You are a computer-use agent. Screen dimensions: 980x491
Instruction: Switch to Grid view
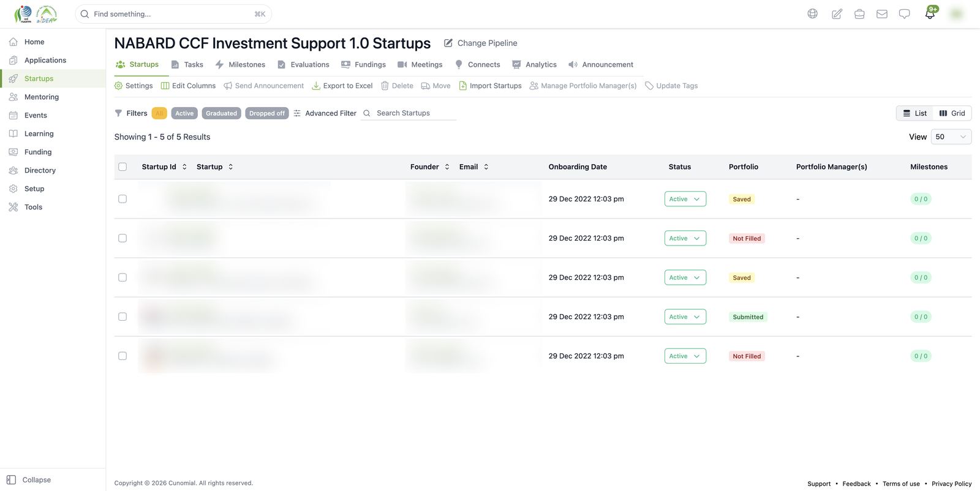click(952, 113)
